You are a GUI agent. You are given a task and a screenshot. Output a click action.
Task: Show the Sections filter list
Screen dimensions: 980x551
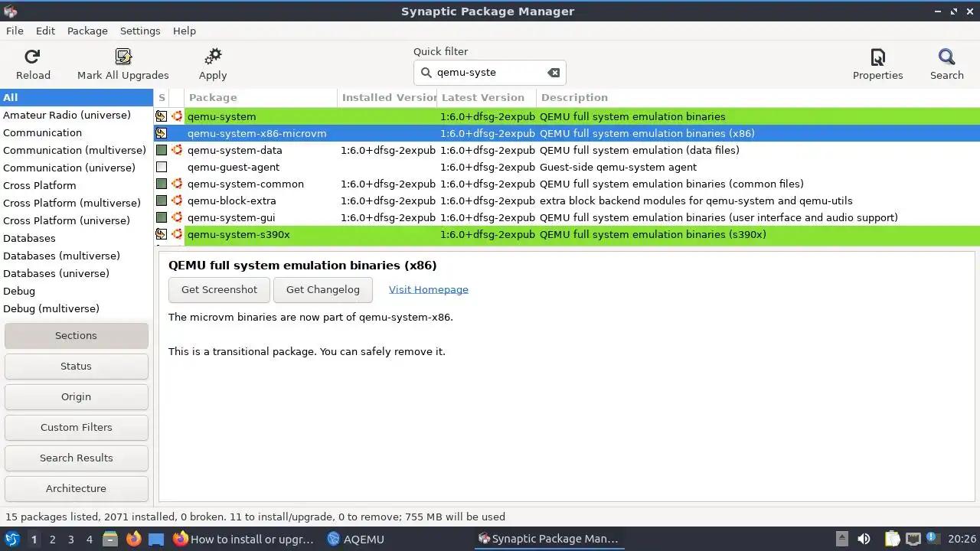[x=76, y=335]
